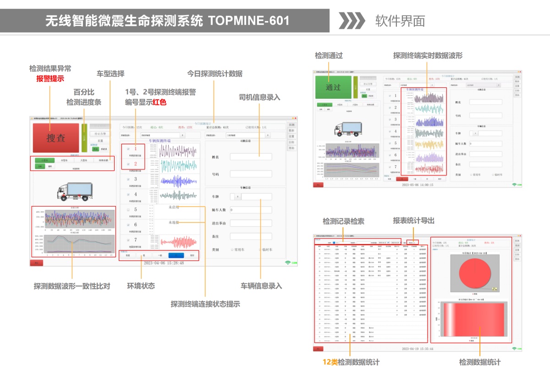Select the 临时车 radio button in the 通过 window
Image resolution: width=550 pixels, height=392 pixels.
pos(493,175)
